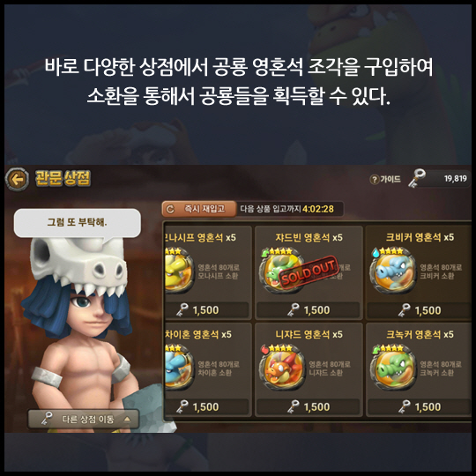The image size is (476, 476).
Task: Click the 다음 상품 입고까지 restock timer
Action: click(x=286, y=209)
